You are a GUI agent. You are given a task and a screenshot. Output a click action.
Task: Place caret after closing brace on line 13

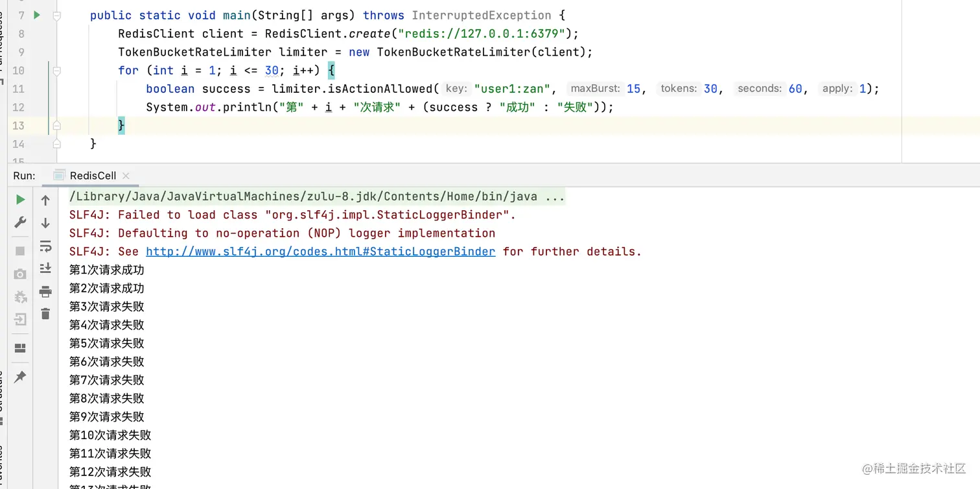125,125
